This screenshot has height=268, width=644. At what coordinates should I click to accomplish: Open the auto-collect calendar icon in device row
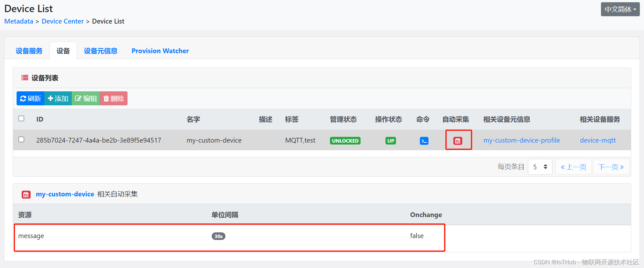[x=458, y=141]
